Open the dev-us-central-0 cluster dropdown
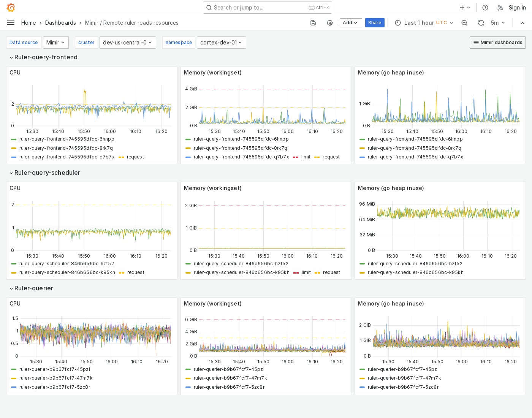 [128, 43]
